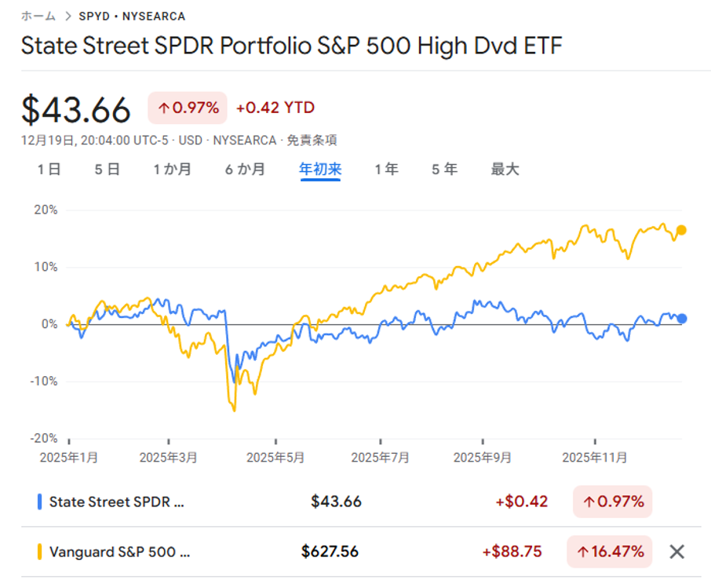Click the SPYD • NYSEARCA breadcrumb
The image size is (711, 588).
[x=132, y=16]
